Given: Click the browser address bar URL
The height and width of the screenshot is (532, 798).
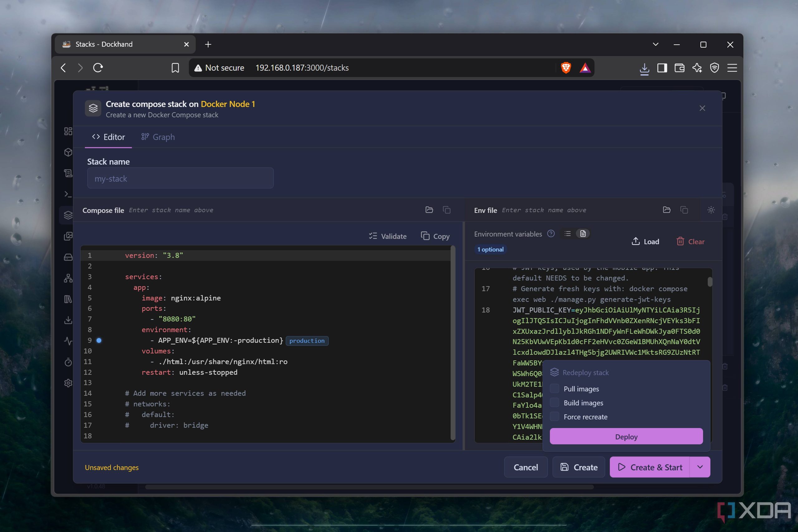Looking at the screenshot, I should tap(302, 68).
